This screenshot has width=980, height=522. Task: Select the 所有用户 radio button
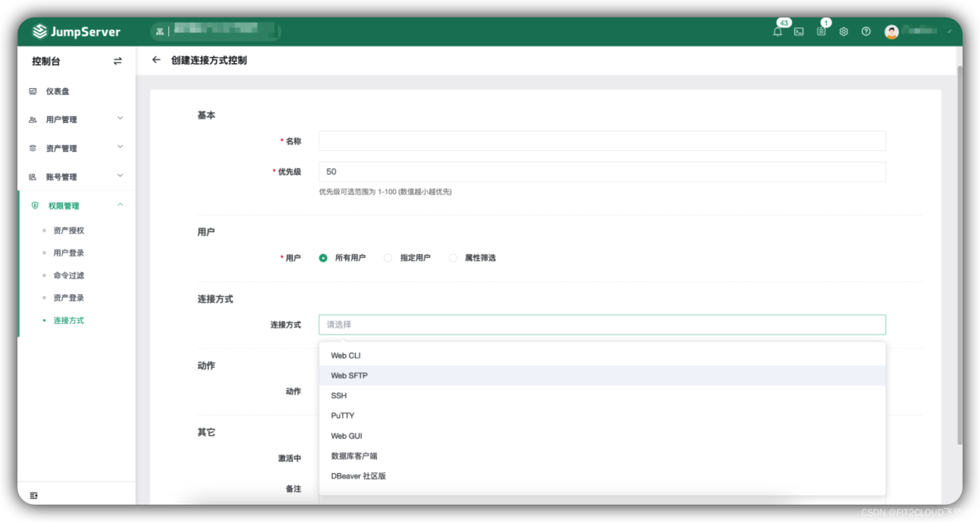pos(323,258)
